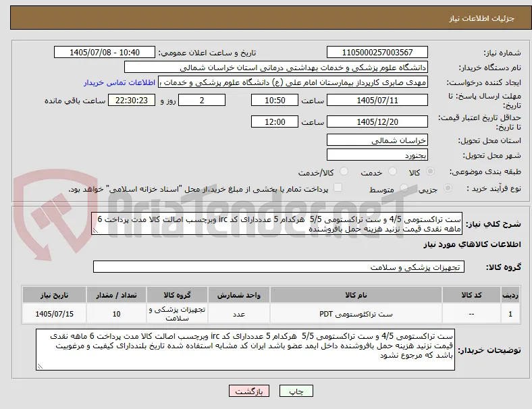
Task: Select the کالا radio button
Action: click(430, 171)
